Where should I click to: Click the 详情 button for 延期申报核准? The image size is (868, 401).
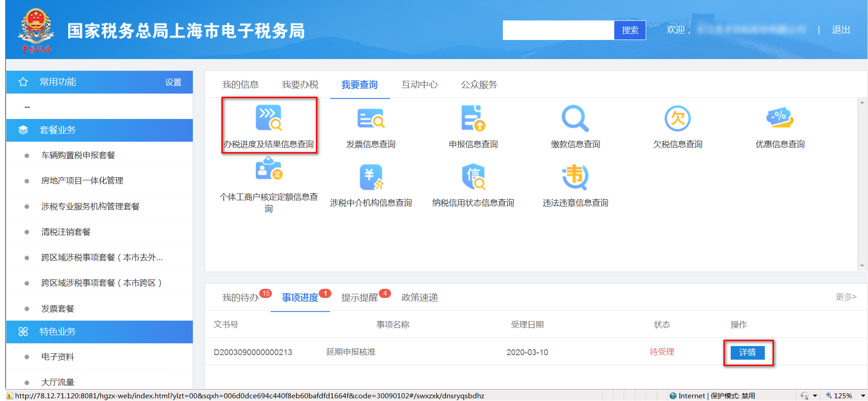pyautogui.click(x=748, y=352)
